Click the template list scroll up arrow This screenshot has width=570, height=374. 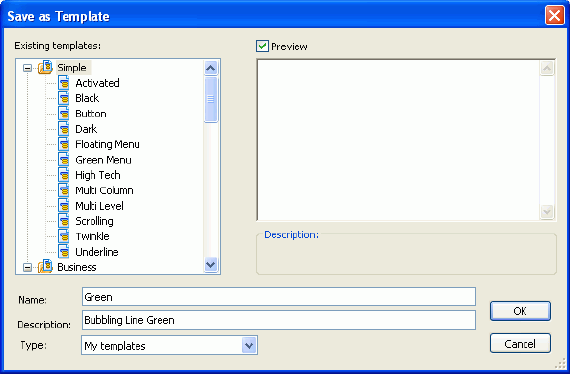coord(211,68)
